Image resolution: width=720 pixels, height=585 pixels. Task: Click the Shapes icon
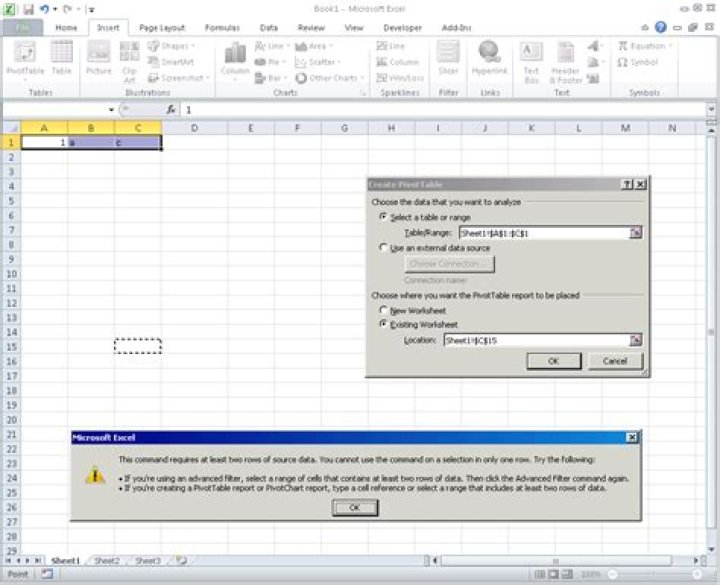(153, 46)
